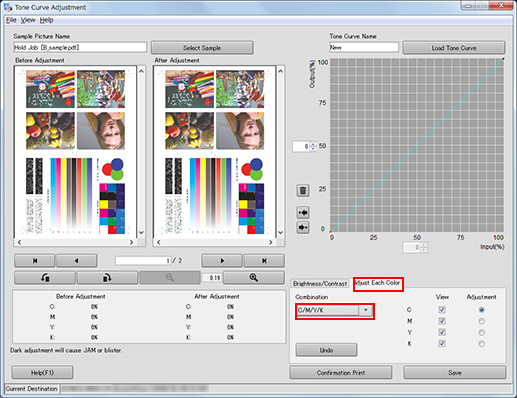
Task: Click the Load Tone Curve button
Action: 454,48
